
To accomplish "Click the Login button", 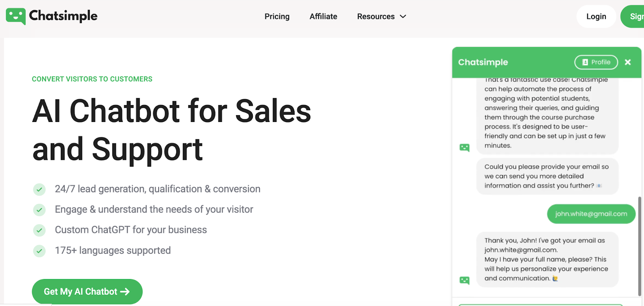I will point(596,17).
